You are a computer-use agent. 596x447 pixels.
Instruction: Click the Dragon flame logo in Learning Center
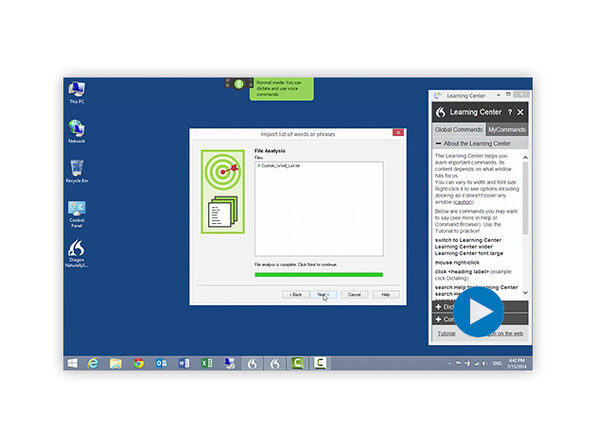(x=441, y=112)
